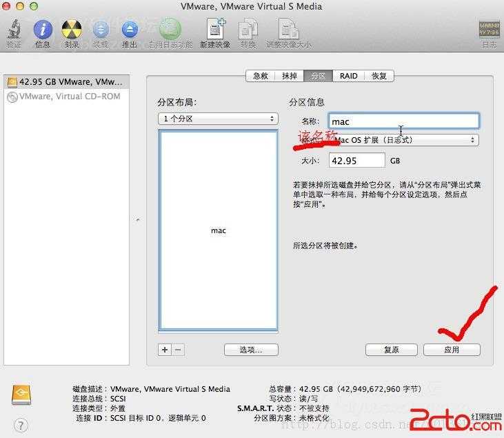504x438 pixels.
Task: Click the 分区图方案: 未格式化 text
Action: (x=292, y=418)
